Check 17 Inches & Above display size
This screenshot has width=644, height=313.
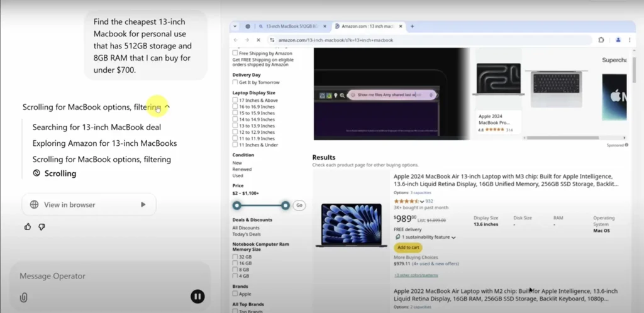point(235,100)
